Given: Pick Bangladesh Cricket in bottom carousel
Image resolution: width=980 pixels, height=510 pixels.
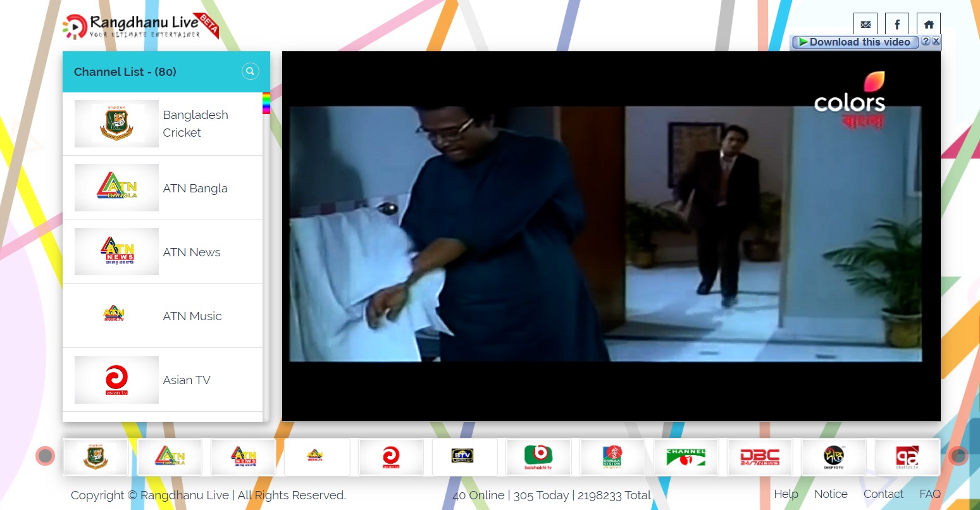Looking at the screenshot, I should (96, 457).
